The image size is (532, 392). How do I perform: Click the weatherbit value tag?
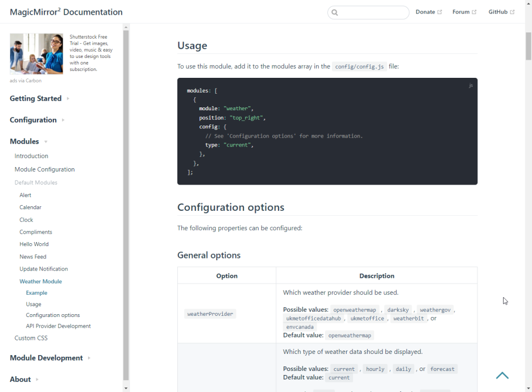pos(409,318)
